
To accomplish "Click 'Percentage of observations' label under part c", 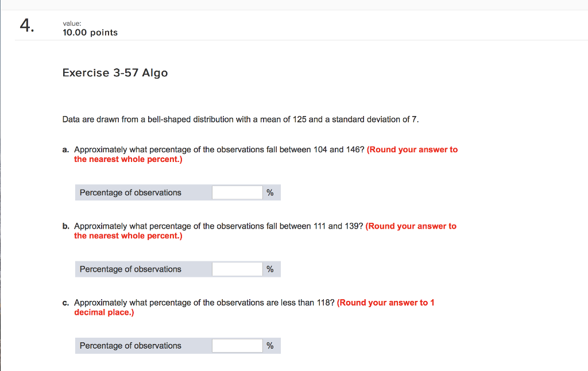I will click(130, 345).
